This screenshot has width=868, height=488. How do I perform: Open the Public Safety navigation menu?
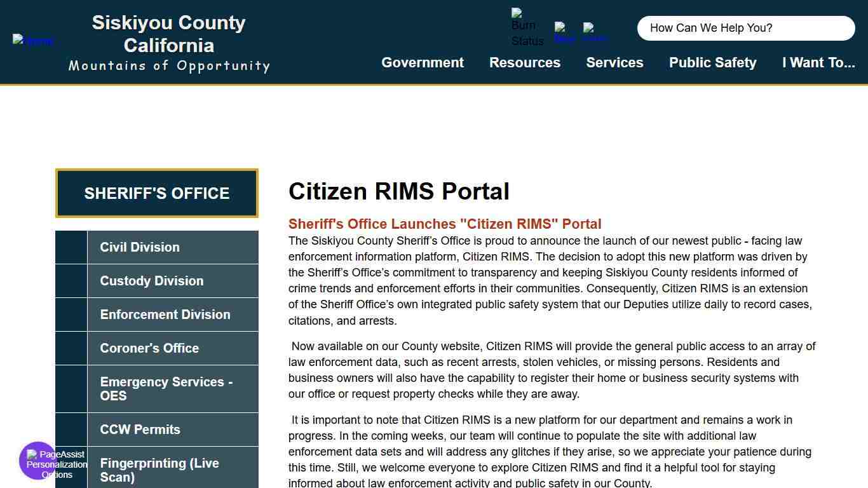coord(712,62)
